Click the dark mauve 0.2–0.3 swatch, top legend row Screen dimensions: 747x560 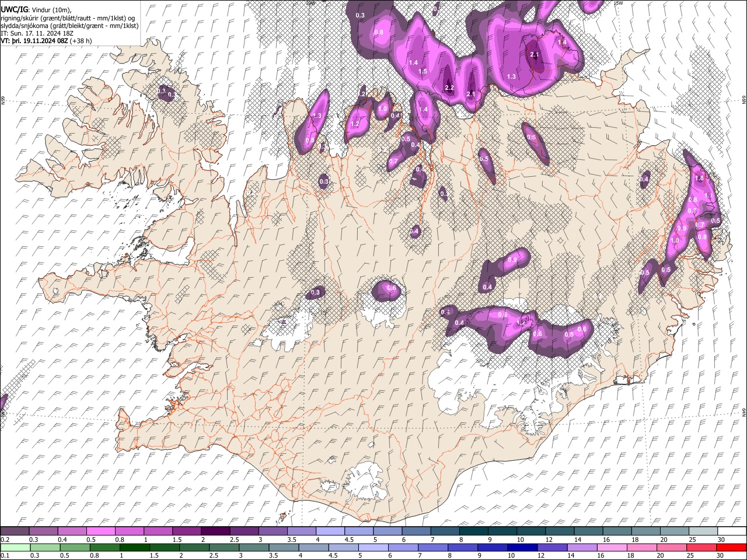pyautogui.click(x=15, y=531)
